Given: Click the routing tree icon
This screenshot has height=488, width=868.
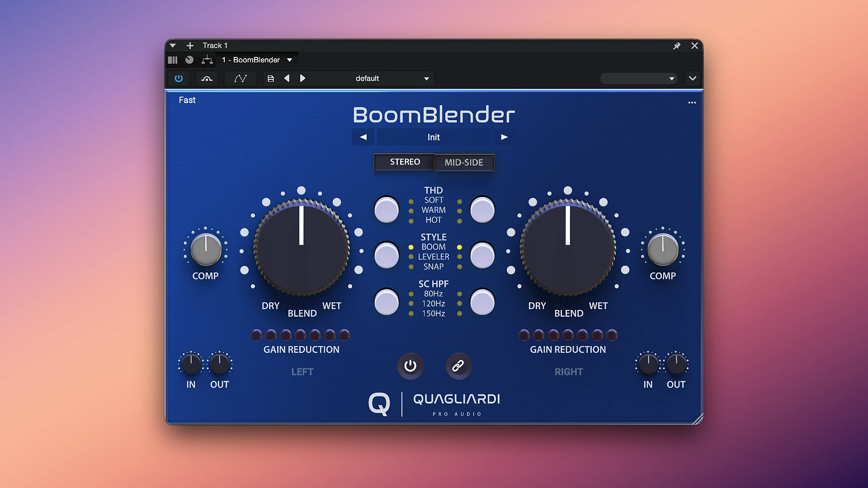Looking at the screenshot, I should 207,60.
